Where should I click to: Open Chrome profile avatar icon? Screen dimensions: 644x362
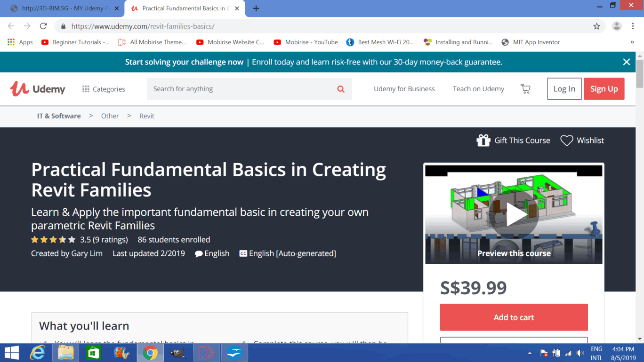tap(617, 26)
